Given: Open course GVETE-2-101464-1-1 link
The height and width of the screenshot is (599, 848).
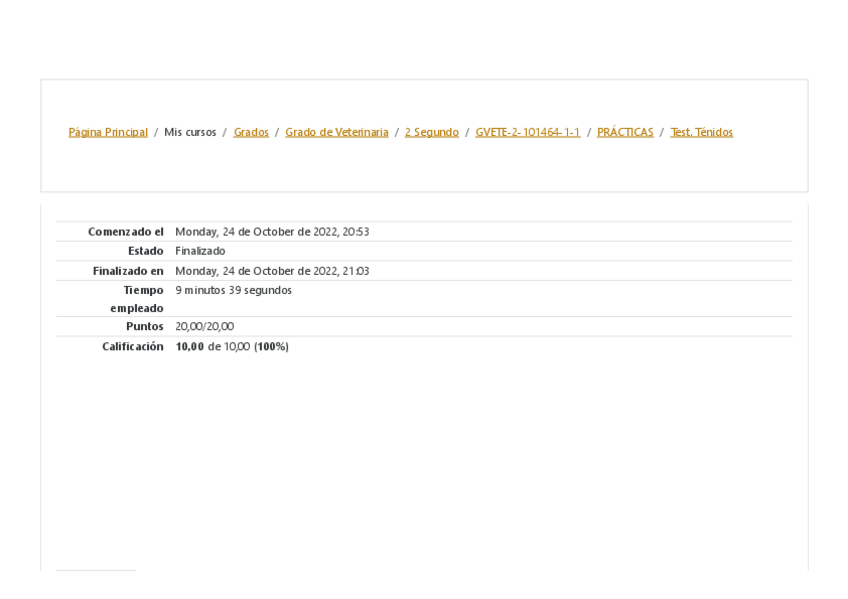Looking at the screenshot, I should point(528,132).
